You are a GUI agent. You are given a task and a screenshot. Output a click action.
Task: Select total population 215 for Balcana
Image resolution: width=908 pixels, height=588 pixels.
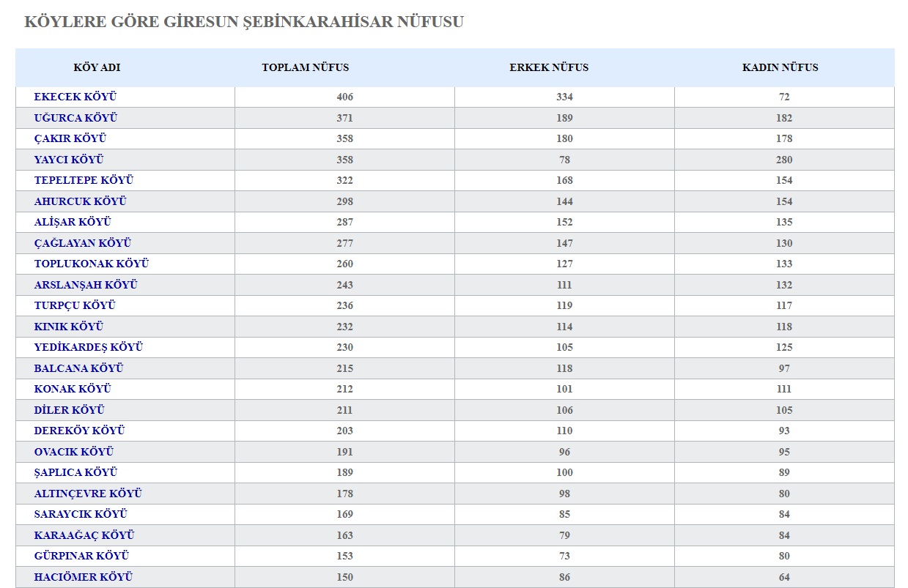(x=345, y=368)
